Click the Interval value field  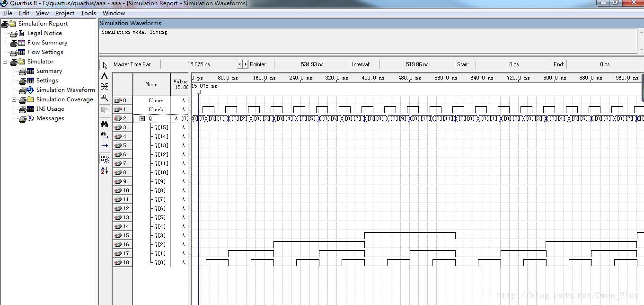click(x=417, y=64)
